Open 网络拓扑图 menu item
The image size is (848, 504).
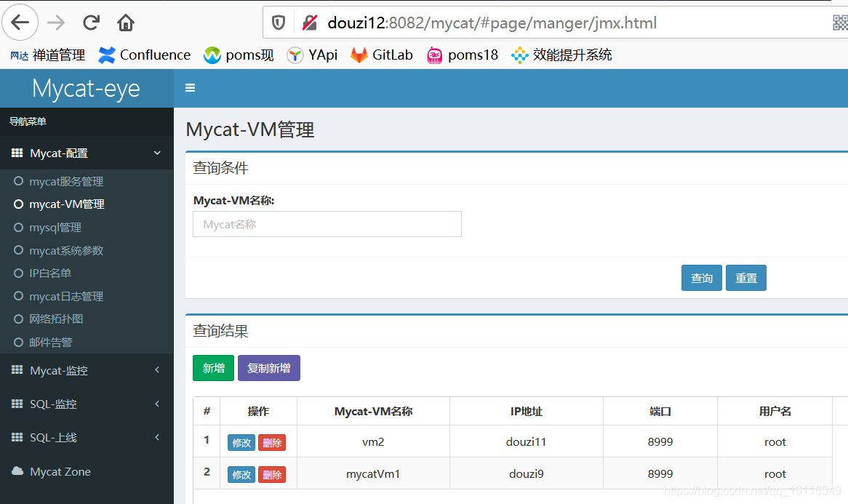[x=56, y=319]
